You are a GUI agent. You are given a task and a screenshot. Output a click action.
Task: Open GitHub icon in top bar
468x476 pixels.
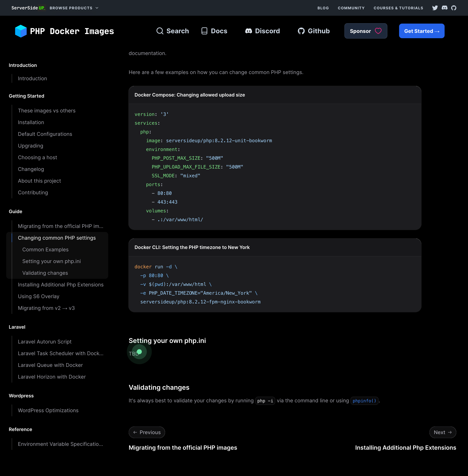point(454,8)
